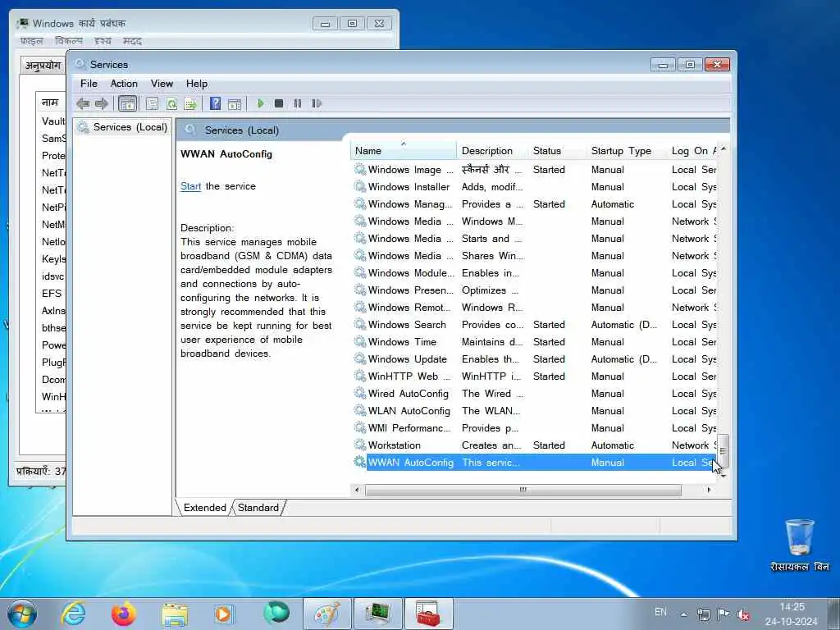Open the Help menu in Services
840x630 pixels.
[197, 84]
